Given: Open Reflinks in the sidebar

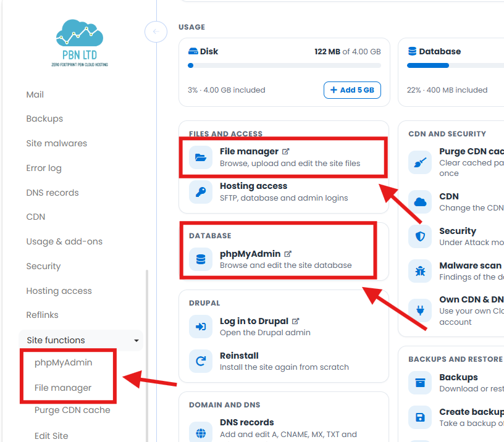Looking at the screenshot, I should click(x=42, y=315).
